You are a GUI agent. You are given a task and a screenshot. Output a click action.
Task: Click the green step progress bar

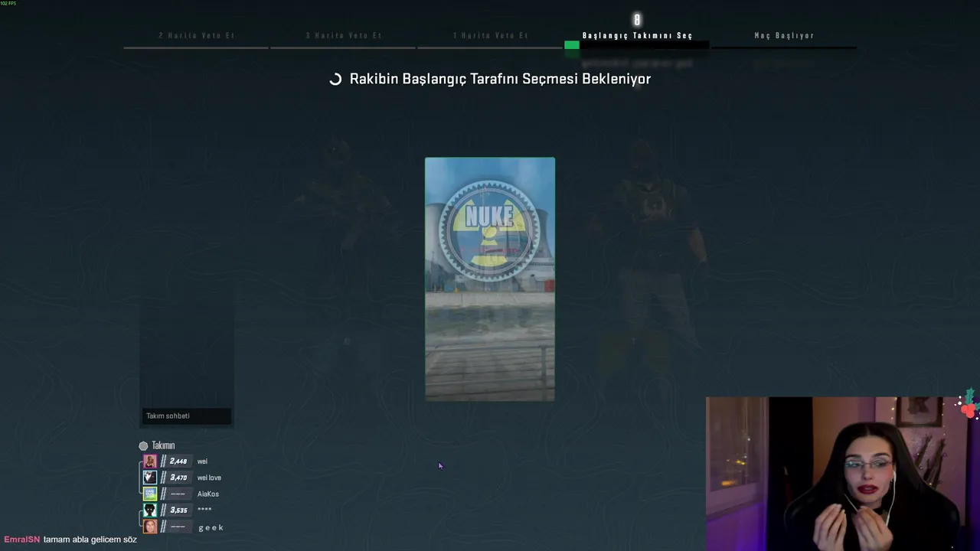click(572, 45)
